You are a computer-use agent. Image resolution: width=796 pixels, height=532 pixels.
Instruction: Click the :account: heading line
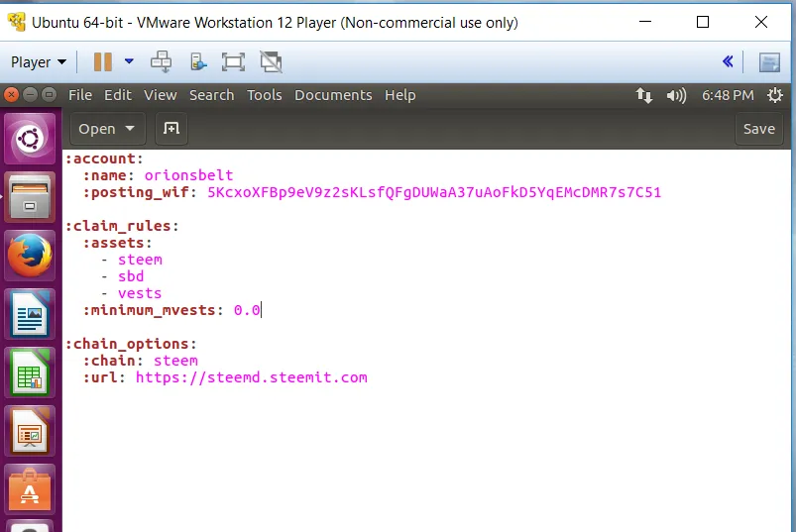coord(104,159)
